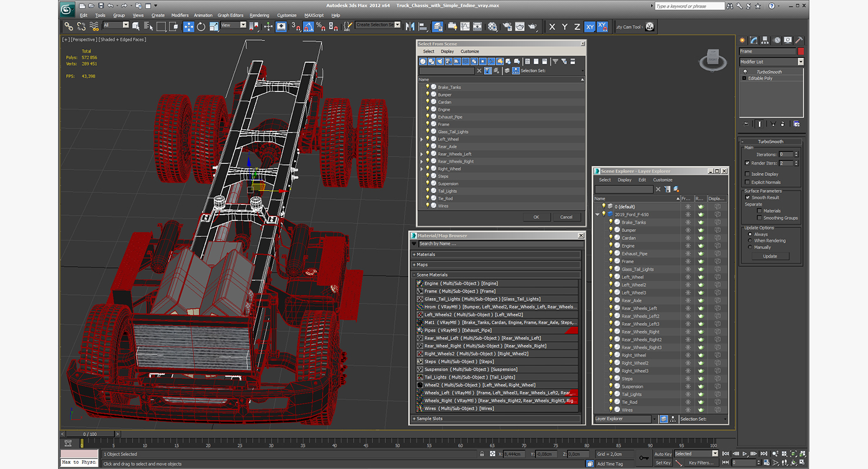Collapse the 2019_Ford_F-650 layer
Viewport: 868px width, 469px height.
(x=598, y=215)
